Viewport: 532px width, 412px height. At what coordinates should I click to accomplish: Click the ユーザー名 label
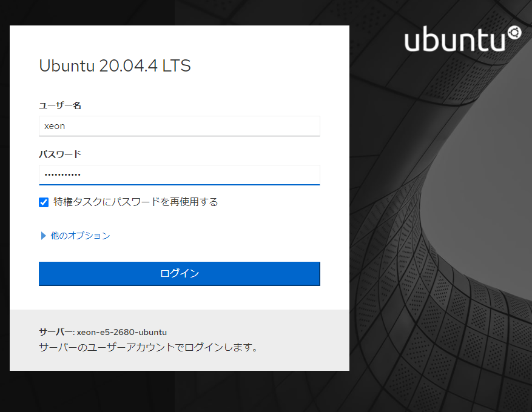(60, 105)
